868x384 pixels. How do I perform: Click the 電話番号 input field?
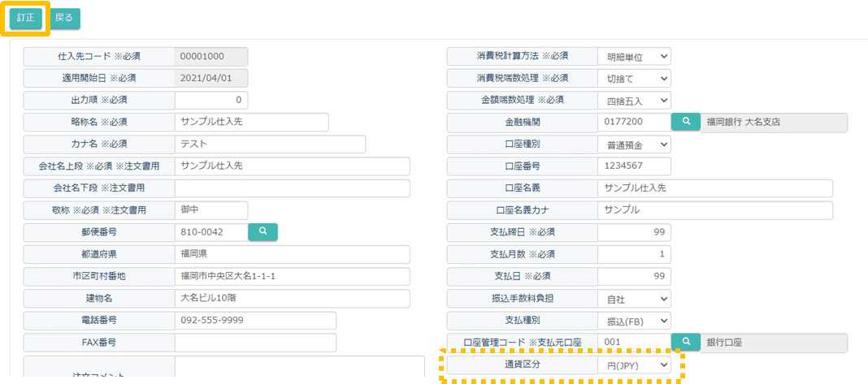click(x=255, y=321)
